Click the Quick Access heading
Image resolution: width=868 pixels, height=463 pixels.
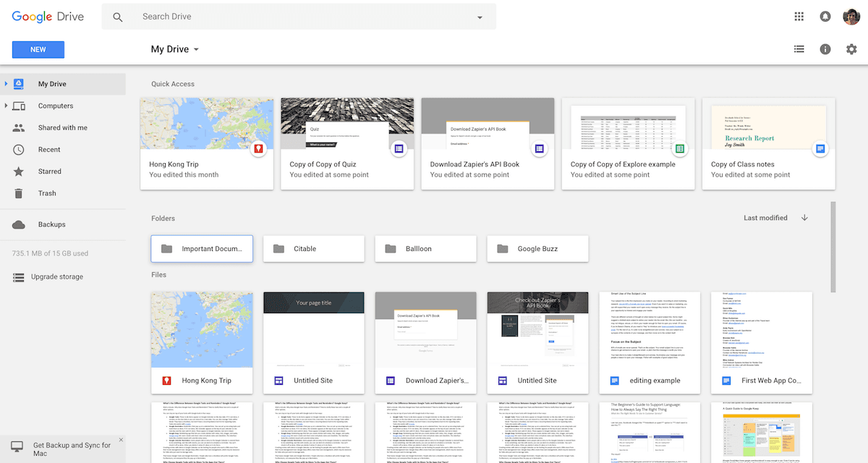coord(173,84)
